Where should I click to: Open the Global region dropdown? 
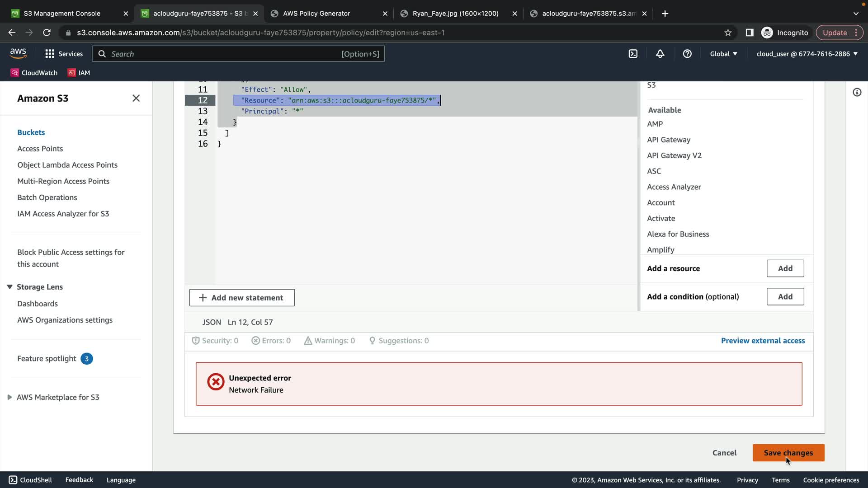point(723,54)
